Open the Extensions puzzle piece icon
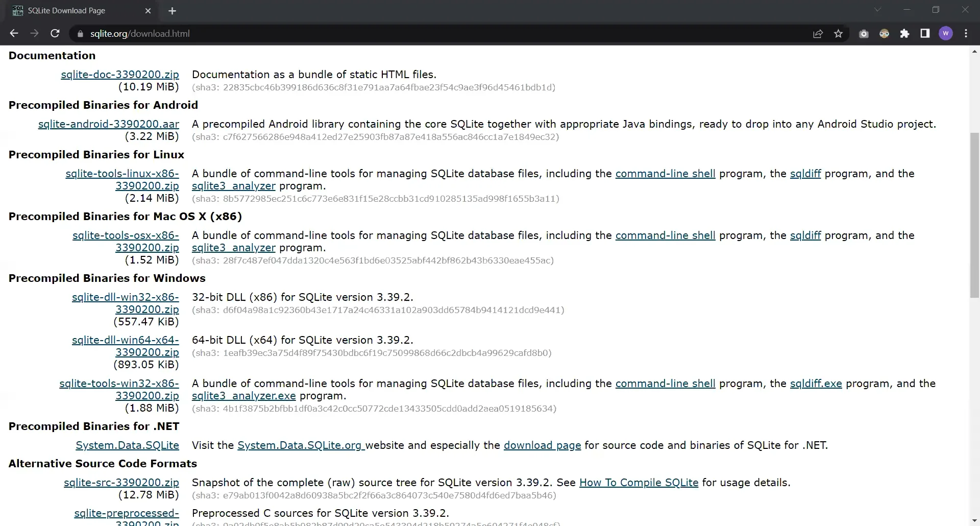 coord(904,33)
